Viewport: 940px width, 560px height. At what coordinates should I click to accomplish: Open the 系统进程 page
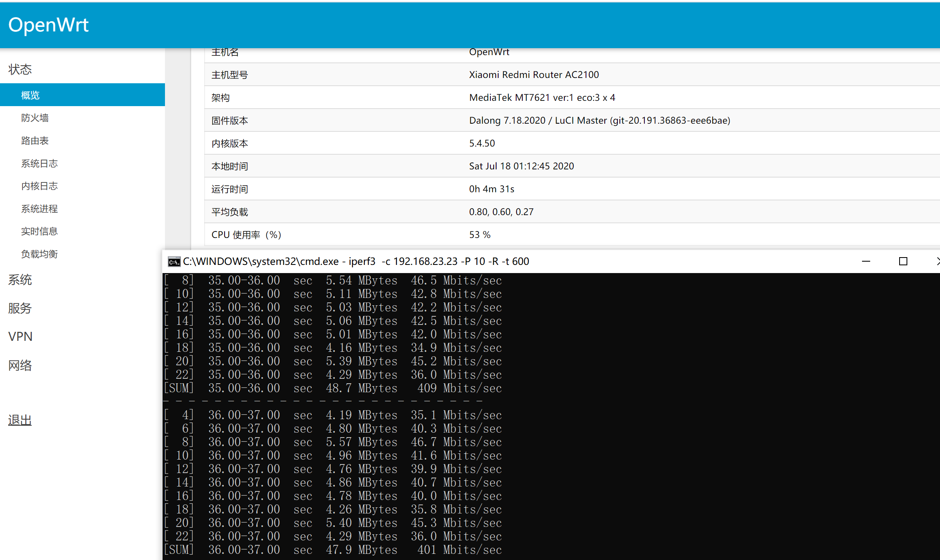39,209
